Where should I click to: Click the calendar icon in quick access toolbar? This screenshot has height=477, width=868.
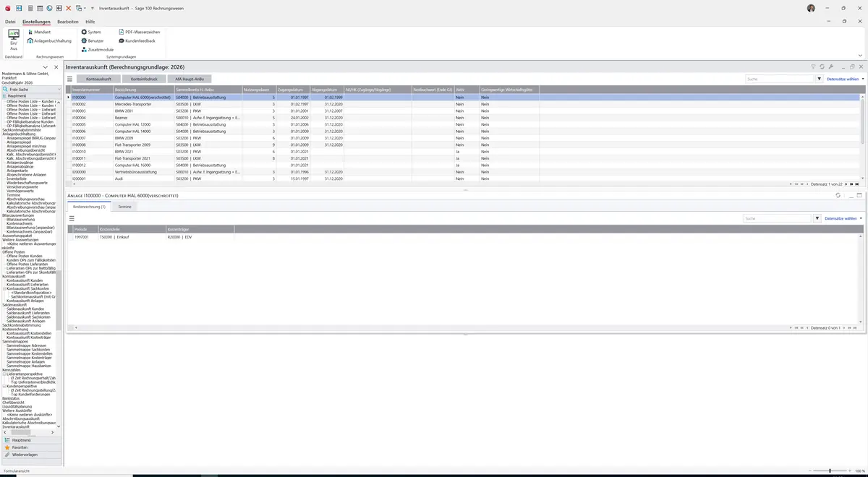coord(39,8)
